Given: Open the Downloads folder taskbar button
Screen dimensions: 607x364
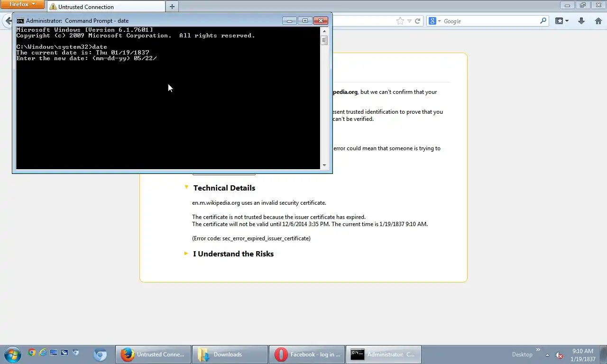Looking at the screenshot, I should coord(230,355).
